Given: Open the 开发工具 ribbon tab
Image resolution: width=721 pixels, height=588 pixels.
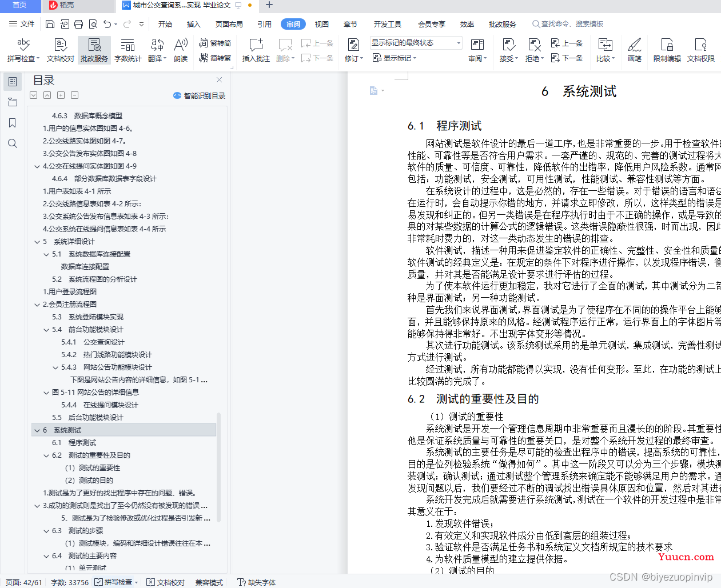Looking at the screenshot, I should (x=388, y=24).
